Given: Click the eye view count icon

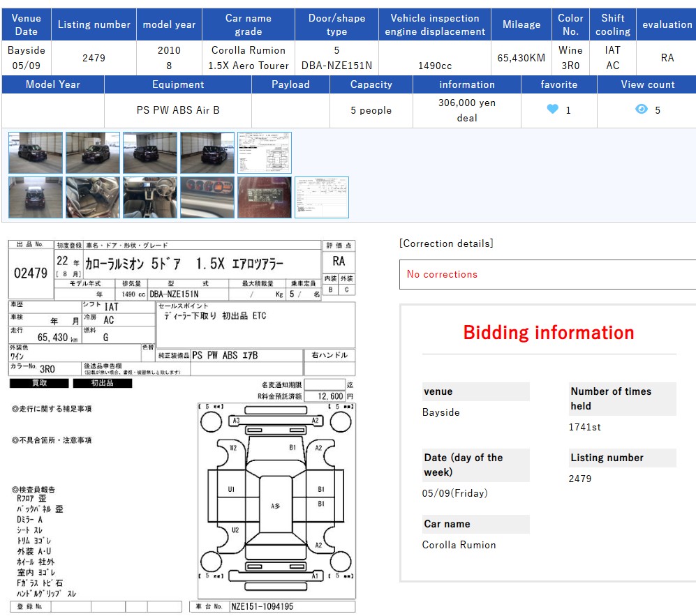Looking at the screenshot, I should click(641, 109).
